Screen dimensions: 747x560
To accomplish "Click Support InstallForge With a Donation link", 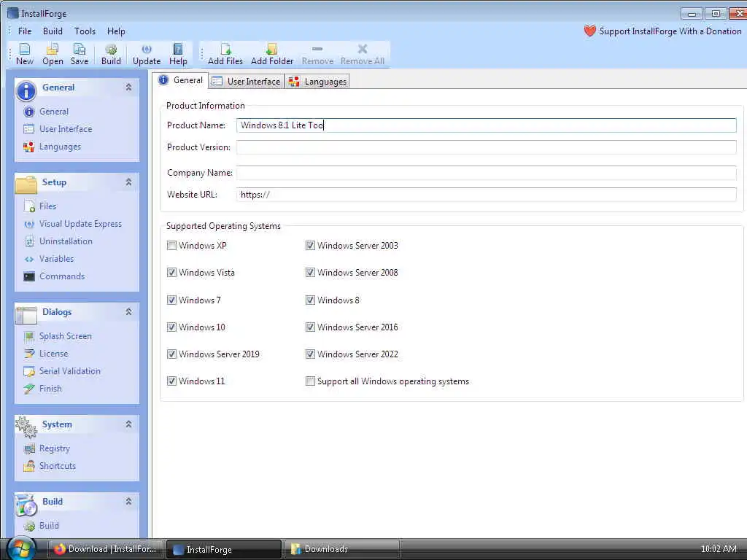I will [x=662, y=31].
